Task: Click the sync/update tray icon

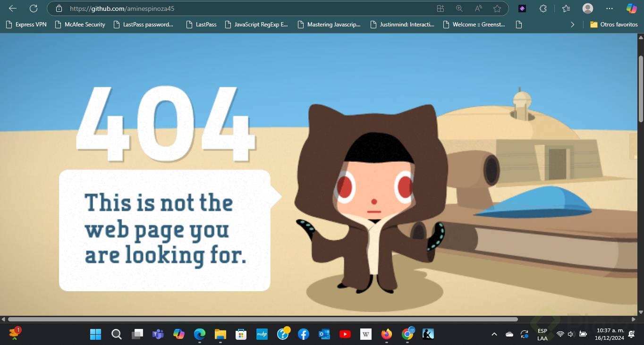Action: point(525,334)
